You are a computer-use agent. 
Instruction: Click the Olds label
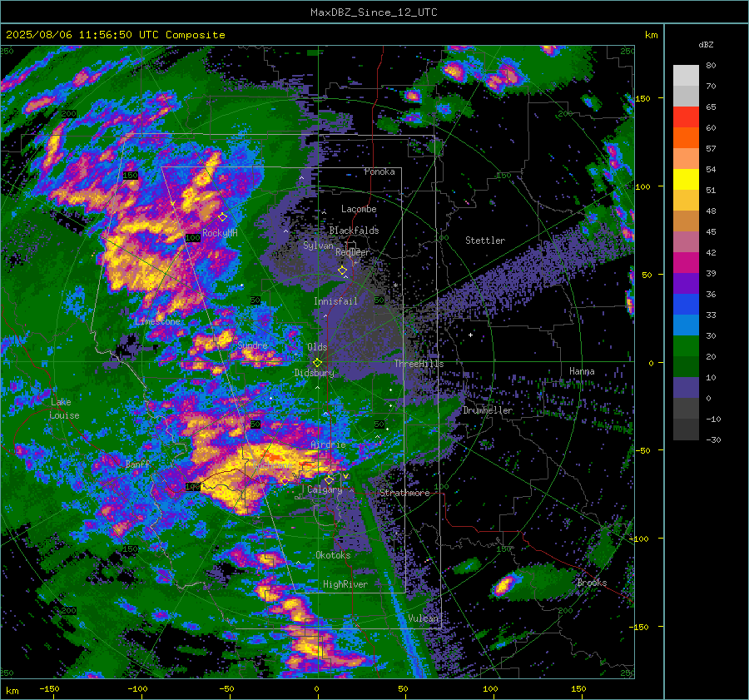317,347
